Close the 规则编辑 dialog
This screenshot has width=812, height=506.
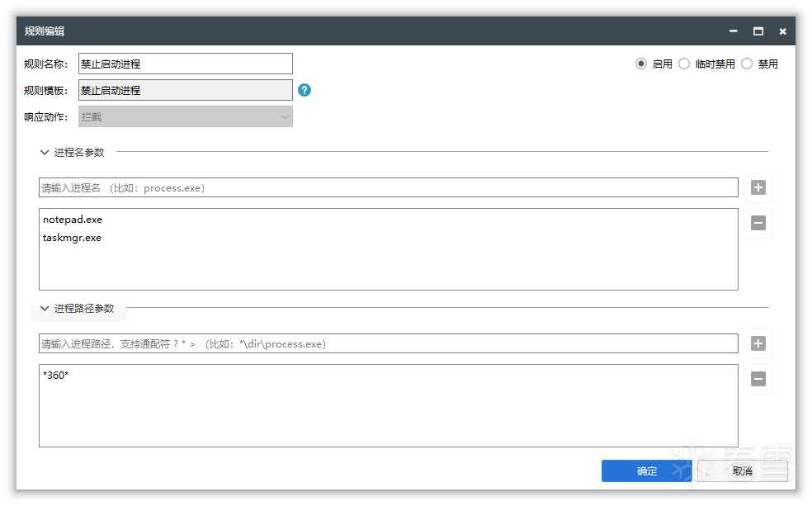pos(782,31)
